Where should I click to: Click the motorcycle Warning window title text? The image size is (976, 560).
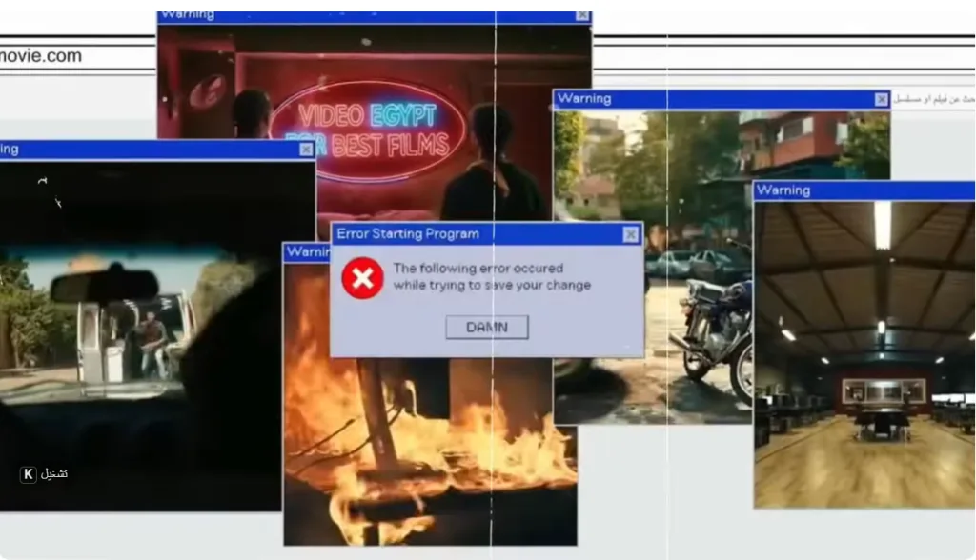pos(584,99)
